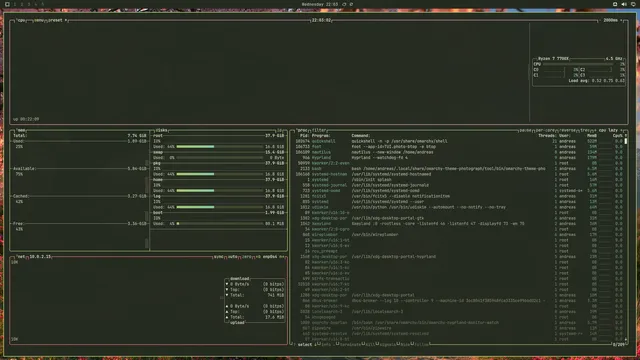Select the Xwayland process row
The width and height of the screenshot is (640, 360).
tap(458, 224)
